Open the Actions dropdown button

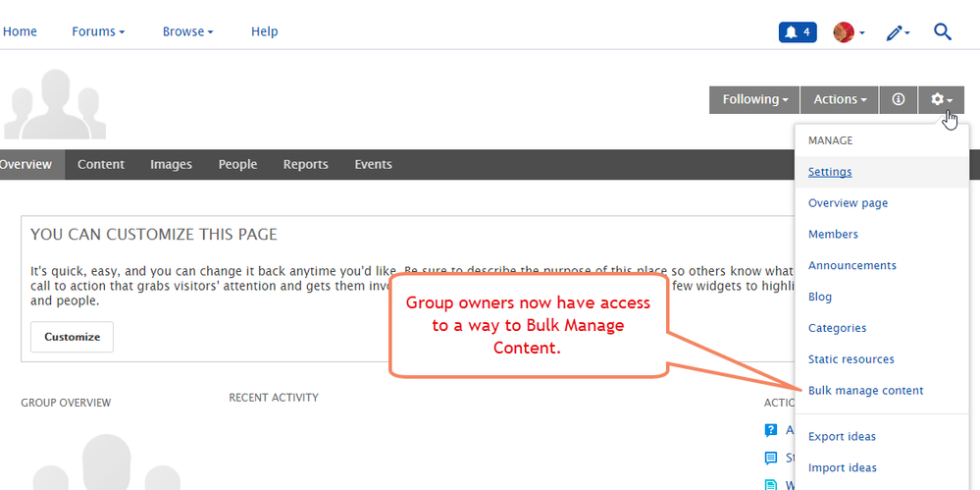(840, 99)
